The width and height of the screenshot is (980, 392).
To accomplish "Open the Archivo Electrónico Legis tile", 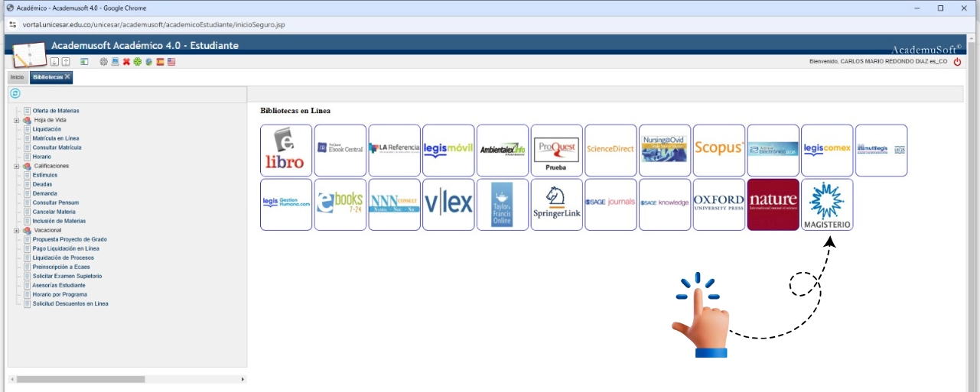I will (x=773, y=151).
